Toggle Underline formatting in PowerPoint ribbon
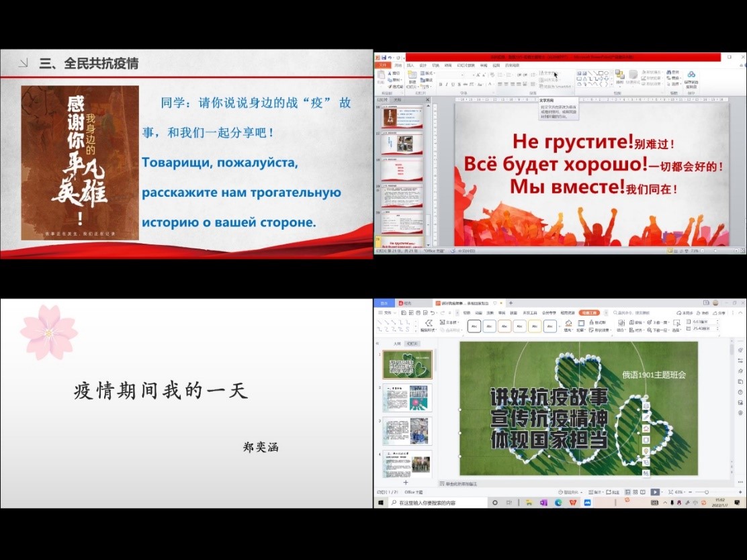 click(x=453, y=85)
